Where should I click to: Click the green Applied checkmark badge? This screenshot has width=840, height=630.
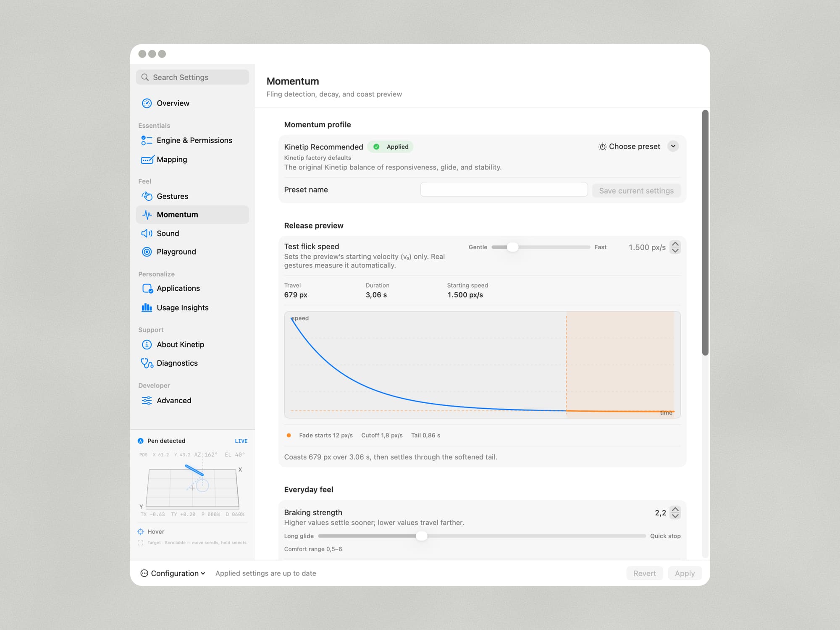(391, 147)
